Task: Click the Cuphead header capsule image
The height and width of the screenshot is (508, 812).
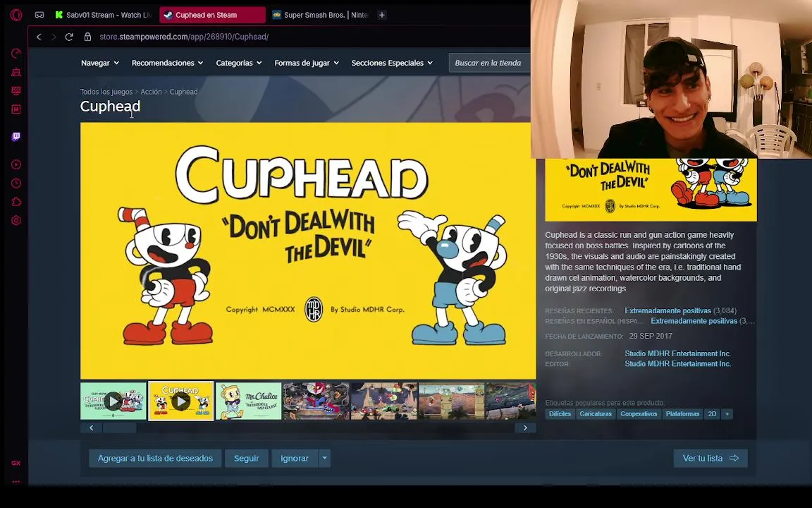Action: 651,190
